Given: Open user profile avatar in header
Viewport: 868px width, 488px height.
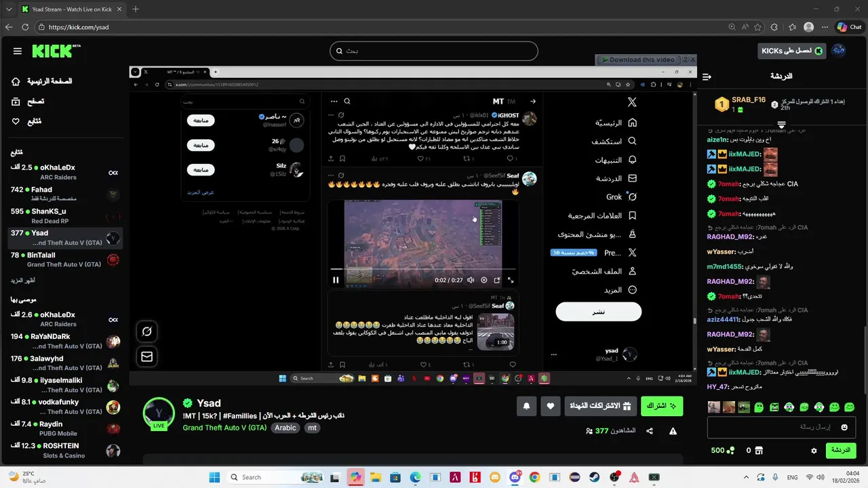Looking at the screenshot, I should pos(839,51).
